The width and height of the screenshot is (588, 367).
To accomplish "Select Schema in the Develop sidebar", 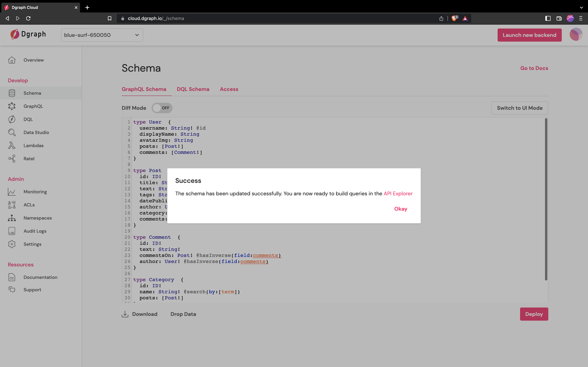I will tap(32, 93).
